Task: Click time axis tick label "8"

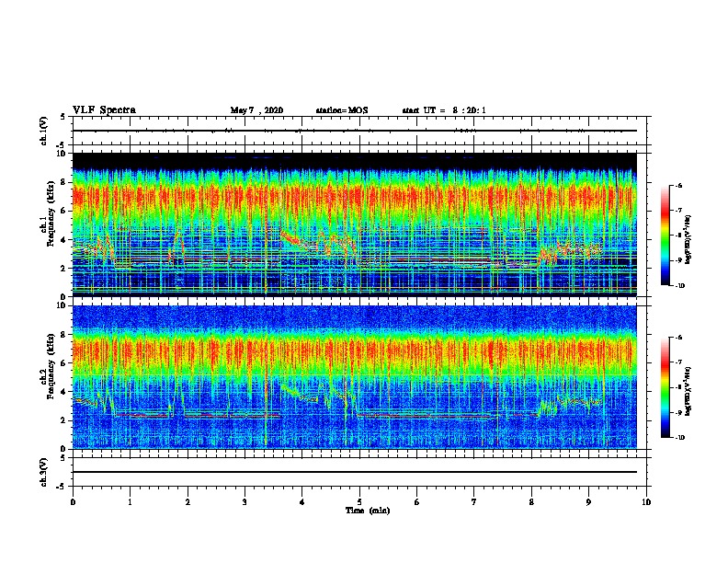Action: click(531, 502)
